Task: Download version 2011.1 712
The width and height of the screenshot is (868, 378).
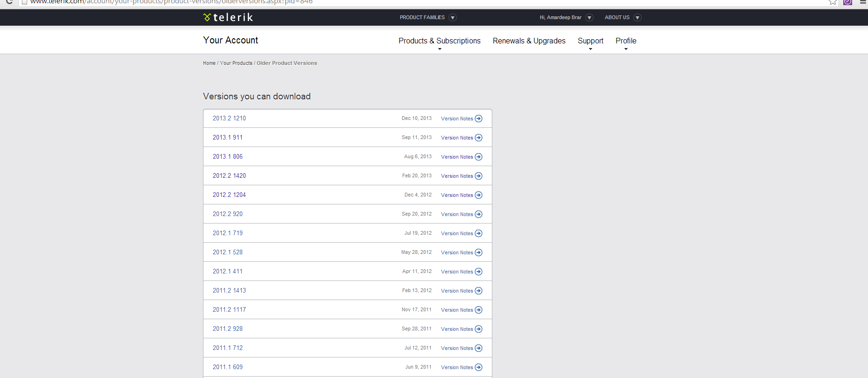Action: point(228,348)
